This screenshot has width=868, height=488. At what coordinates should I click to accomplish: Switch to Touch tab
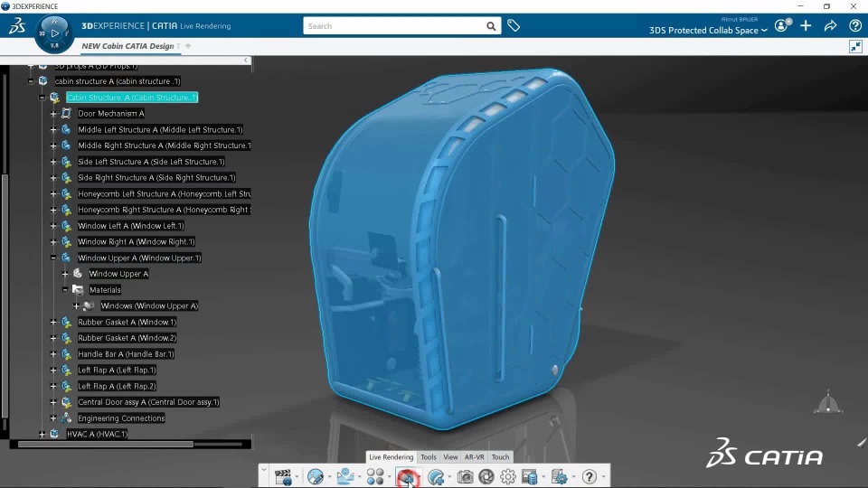(x=500, y=457)
